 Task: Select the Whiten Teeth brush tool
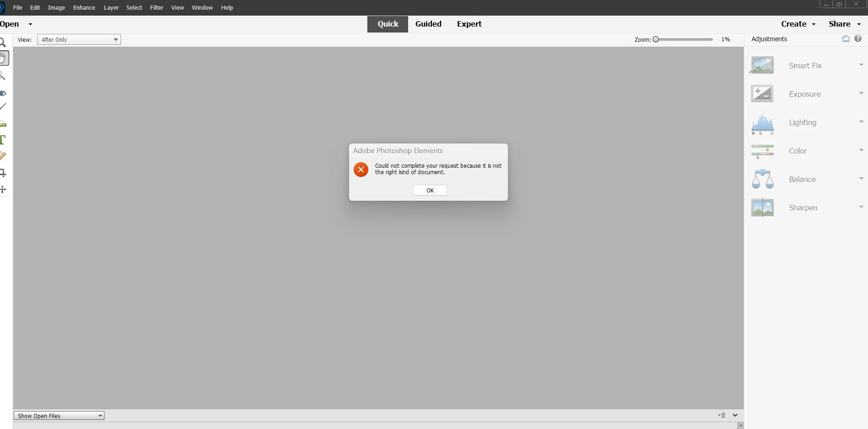click(x=3, y=107)
